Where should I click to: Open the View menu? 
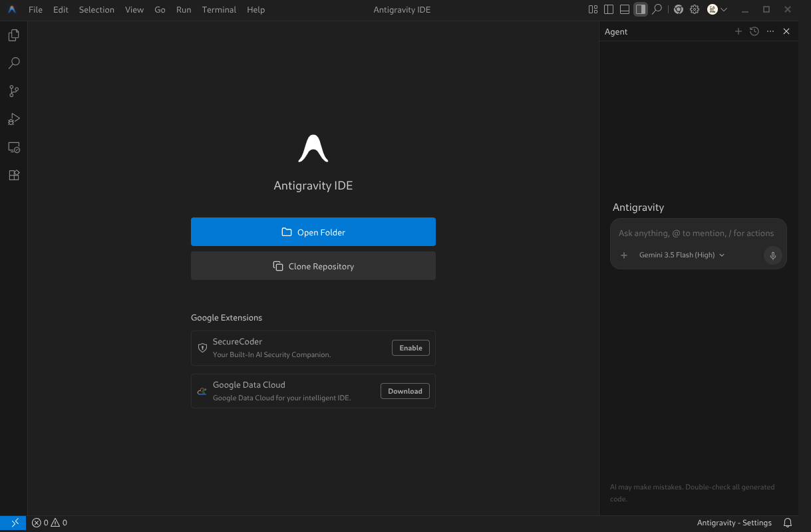(x=134, y=9)
